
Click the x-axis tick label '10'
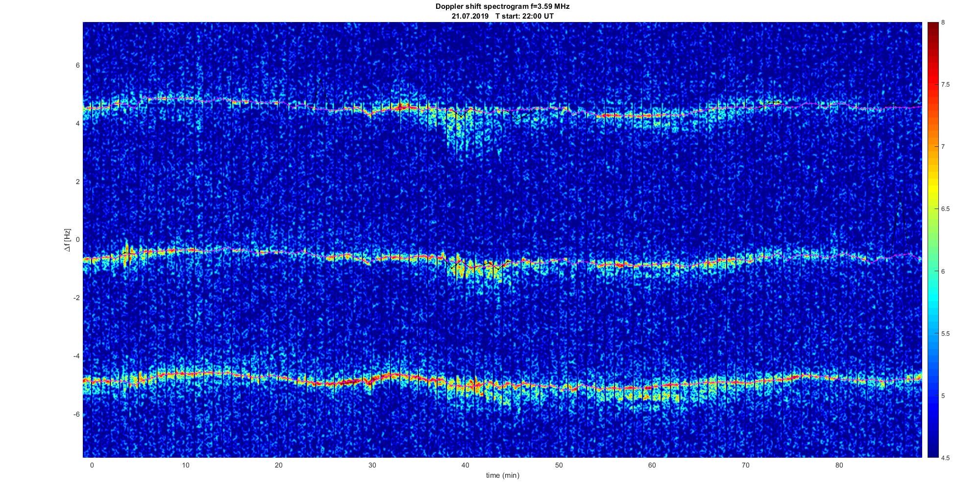(x=185, y=465)
